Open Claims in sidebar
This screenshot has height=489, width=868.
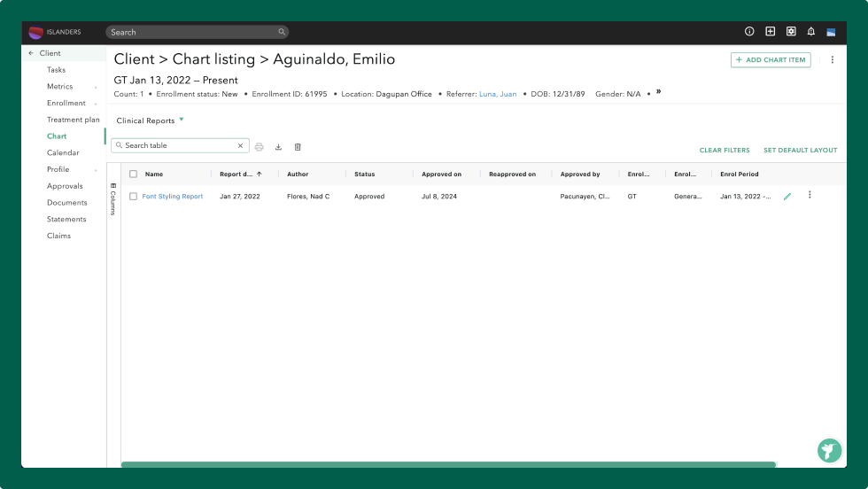(58, 236)
